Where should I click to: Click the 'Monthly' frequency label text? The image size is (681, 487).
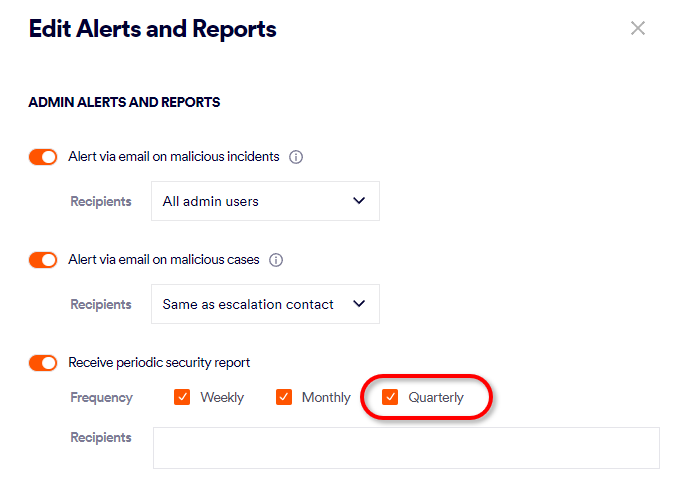(x=326, y=397)
